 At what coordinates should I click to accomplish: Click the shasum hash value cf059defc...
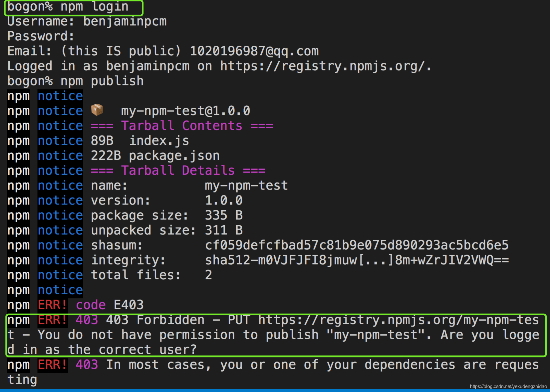[x=357, y=245]
